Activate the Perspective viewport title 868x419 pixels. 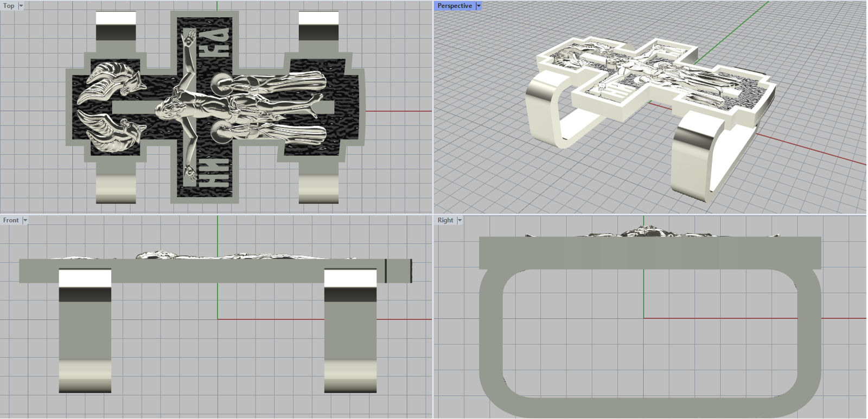coord(454,6)
